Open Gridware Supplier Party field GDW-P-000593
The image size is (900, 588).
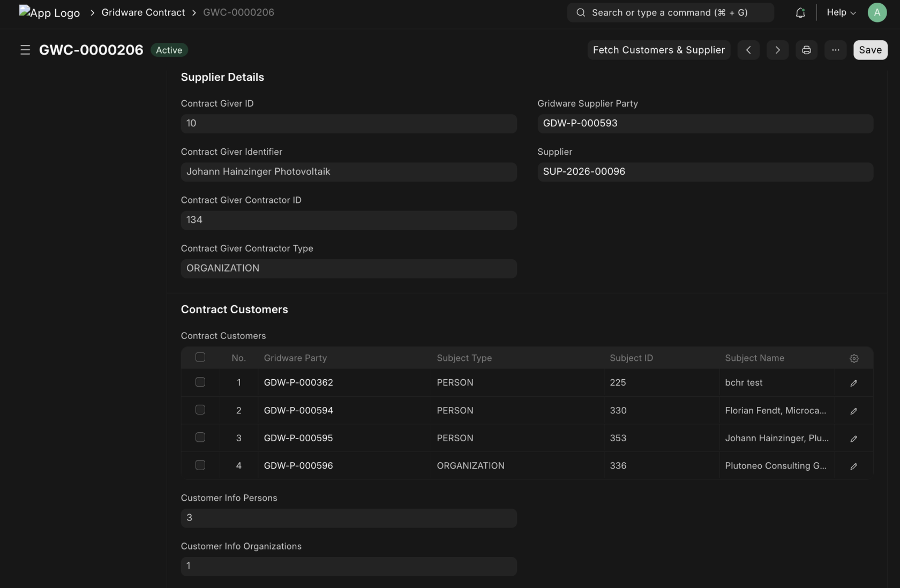click(x=705, y=124)
